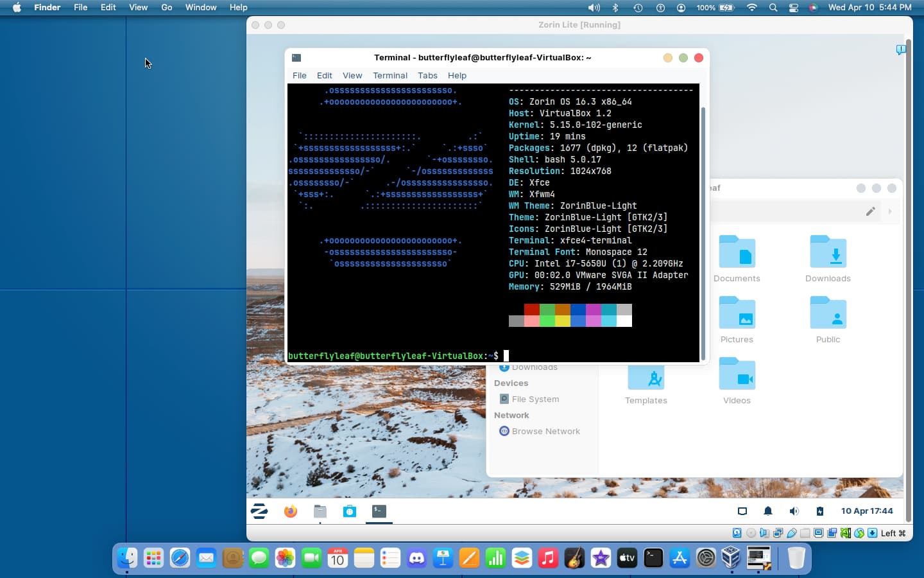Open Zorin notifications bell
Image resolution: width=924 pixels, height=578 pixels.
click(x=768, y=511)
